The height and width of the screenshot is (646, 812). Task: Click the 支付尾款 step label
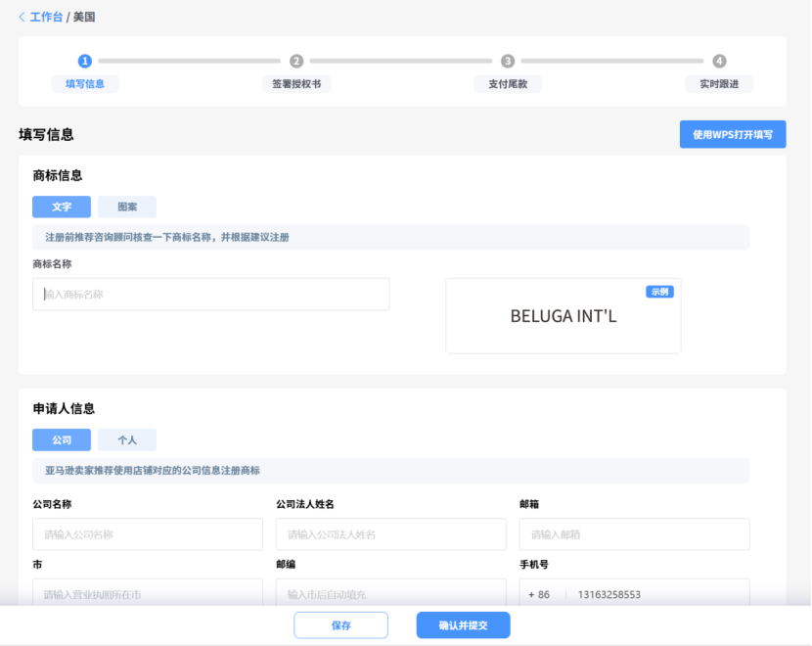coord(508,84)
